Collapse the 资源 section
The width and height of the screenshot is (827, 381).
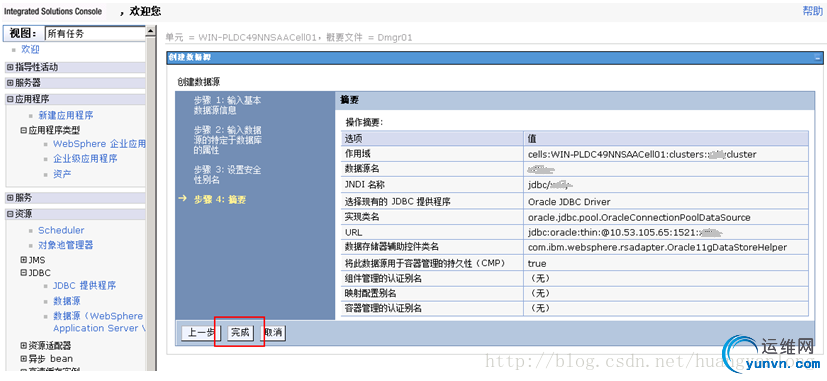pos(11,214)
